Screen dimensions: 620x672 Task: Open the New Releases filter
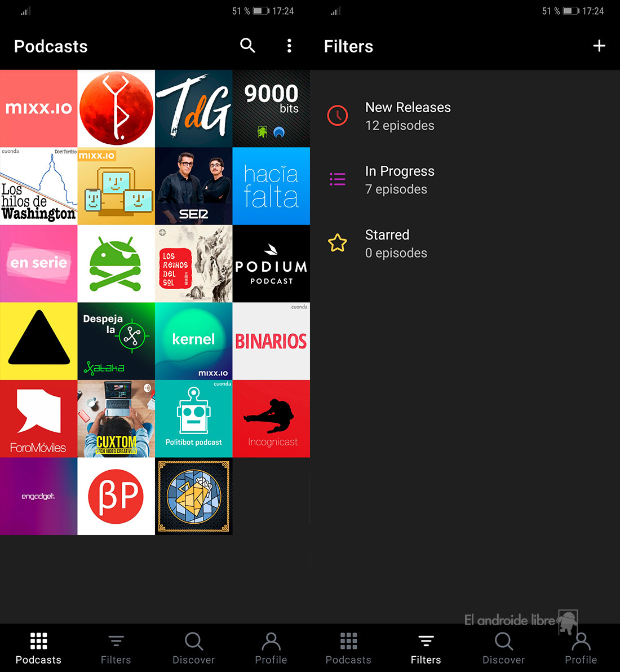pos(465,116)
